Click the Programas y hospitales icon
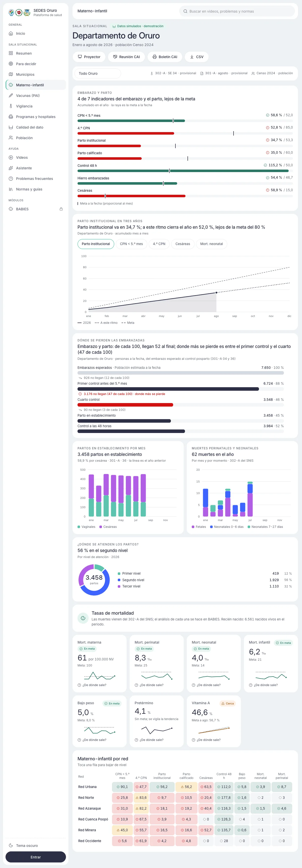Image resolution: width=302 pixels, height=868 pixels. click(x=11, y=116)
